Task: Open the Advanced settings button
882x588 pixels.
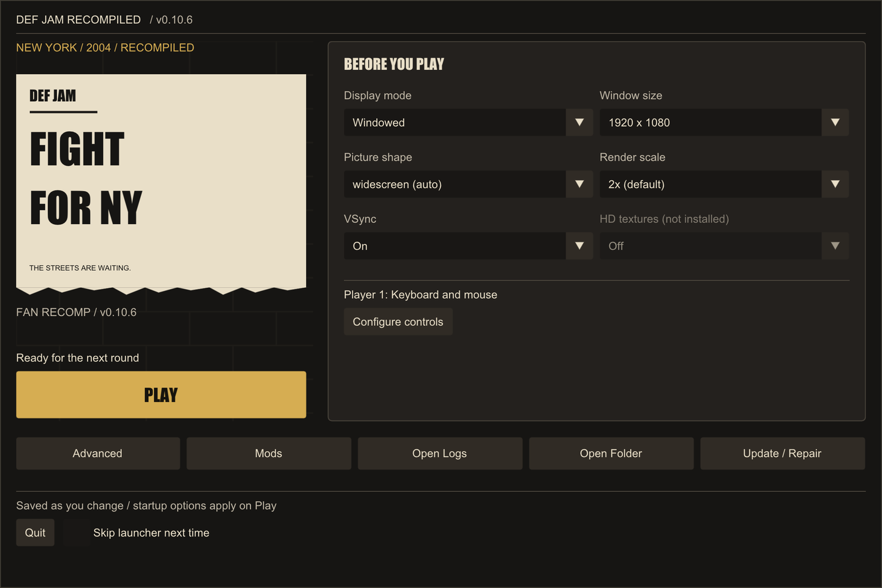Action: [x=98, y=453]
